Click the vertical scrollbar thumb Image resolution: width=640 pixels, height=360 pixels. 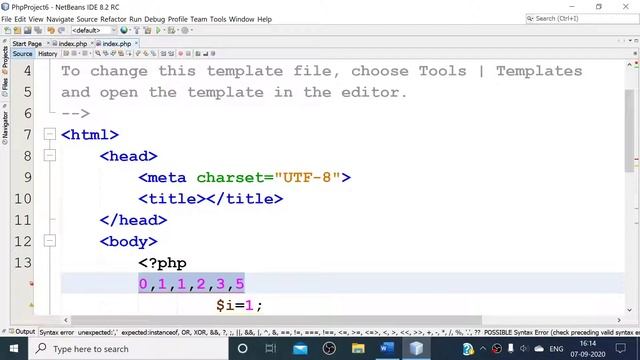pyautogui.click(x=629, y=130)
